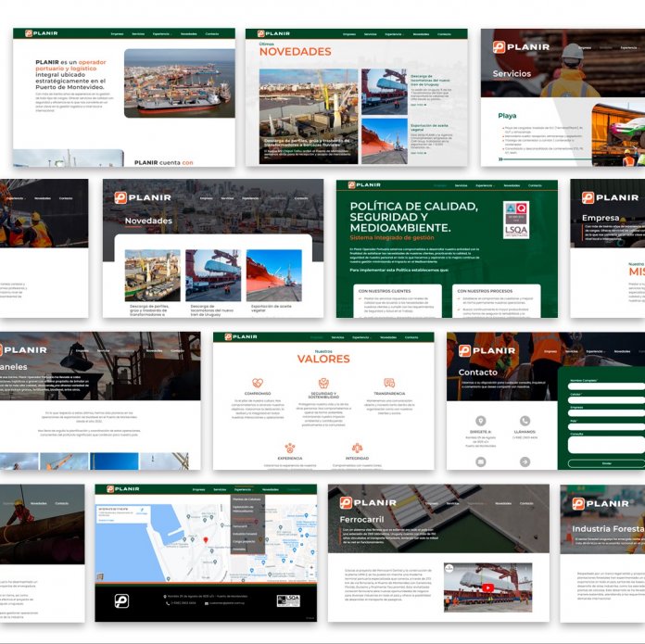645x644 pixels.
Task: Open the Descarga de perfiles card on the Novedades hero page
Action: [x=152, y=283]
